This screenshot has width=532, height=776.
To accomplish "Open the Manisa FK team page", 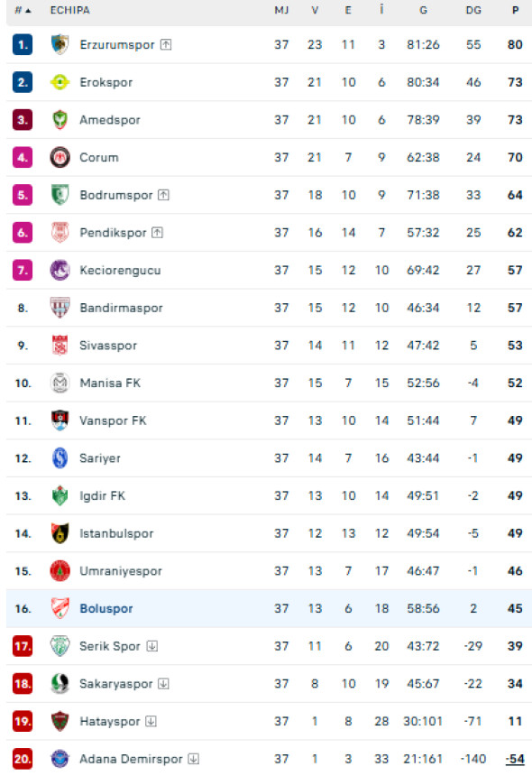I will [x=110, y=383].
